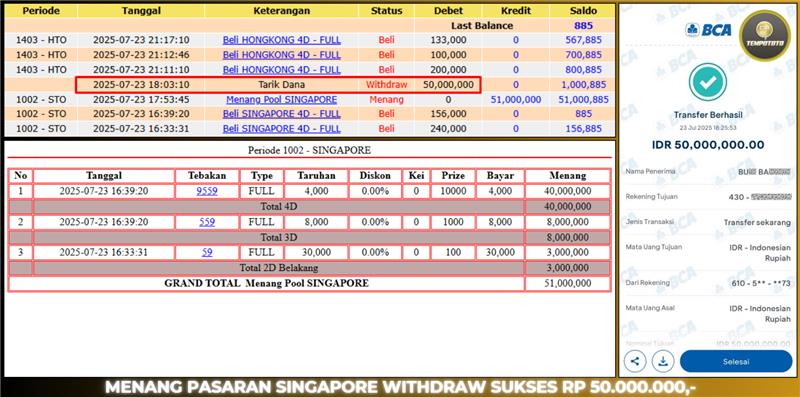Click GRAND TOTAL Menang Pool SINGAPORE text
The image size is (800, 397).
pyautogui.click(x=266, y=283)
